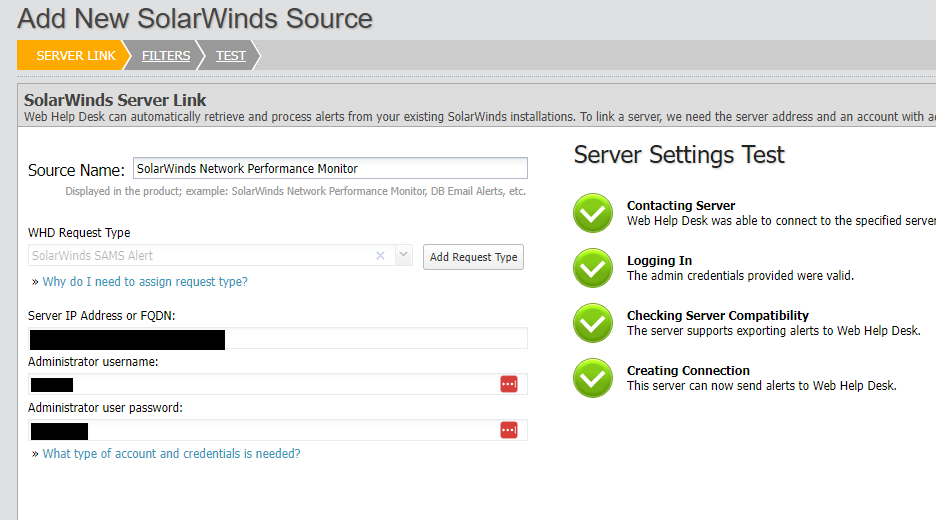Click the green check icon for Logging In

[x=593, y=268]
